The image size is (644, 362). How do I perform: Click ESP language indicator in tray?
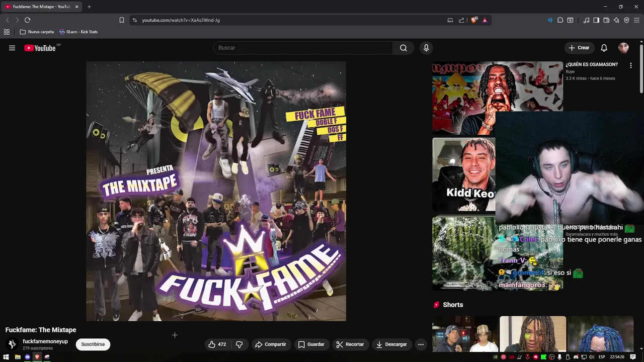602,357
